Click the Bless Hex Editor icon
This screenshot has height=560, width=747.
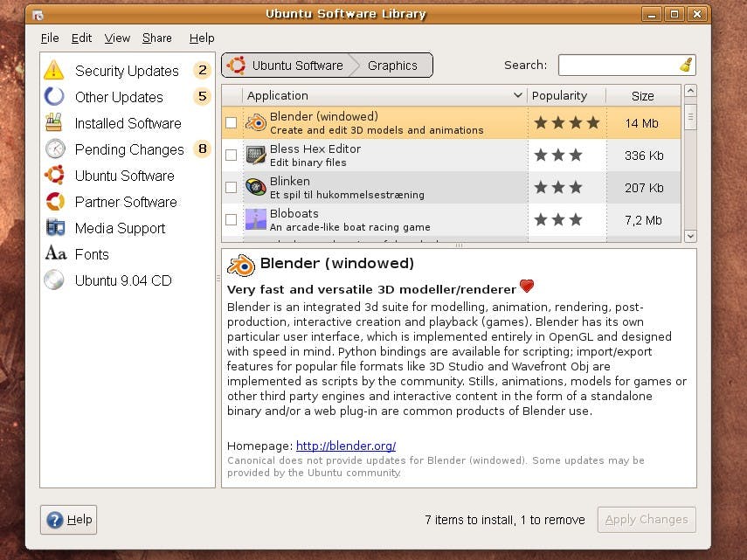[x=255, y=156]
